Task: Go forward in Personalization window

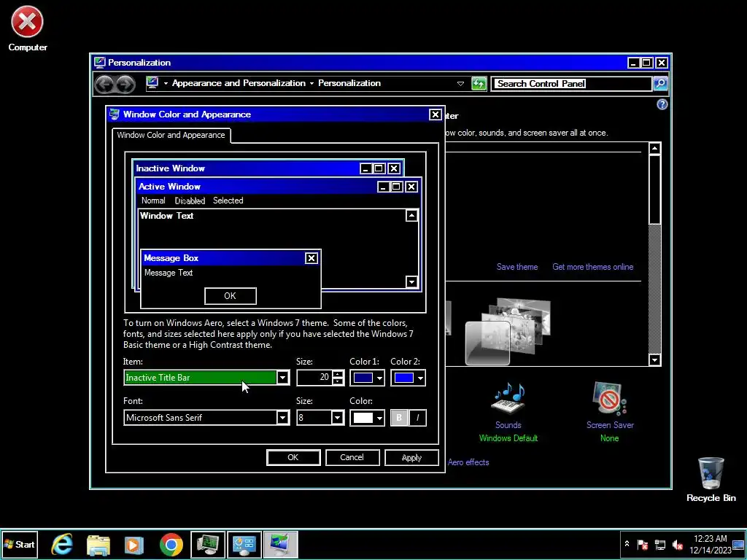Action: point(125,85)
